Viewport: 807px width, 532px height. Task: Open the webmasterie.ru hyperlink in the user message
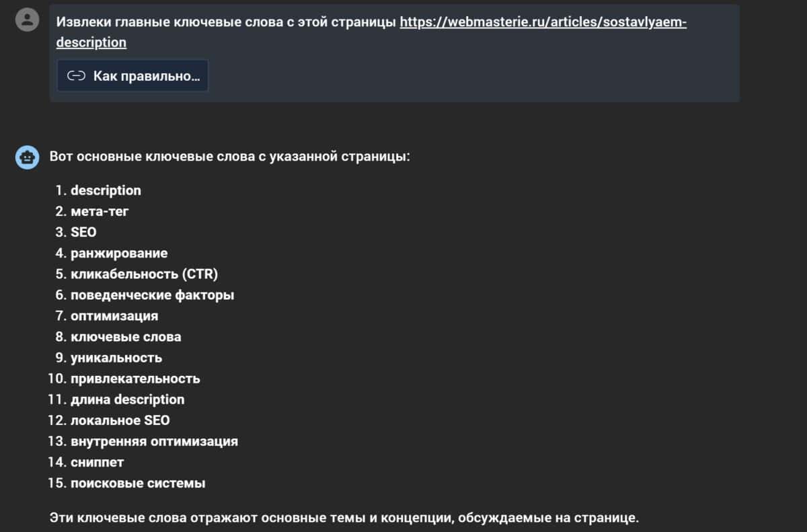[x=542, y=22]
